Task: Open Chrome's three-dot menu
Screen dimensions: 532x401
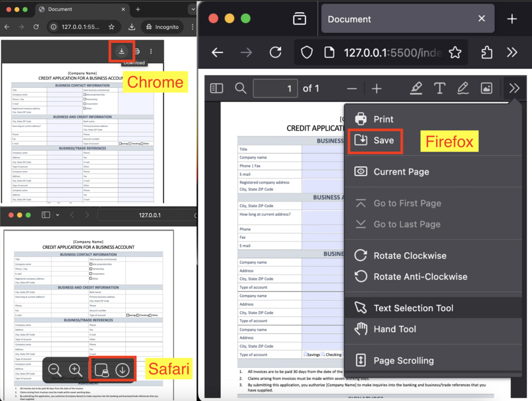Action: [192, 27]
